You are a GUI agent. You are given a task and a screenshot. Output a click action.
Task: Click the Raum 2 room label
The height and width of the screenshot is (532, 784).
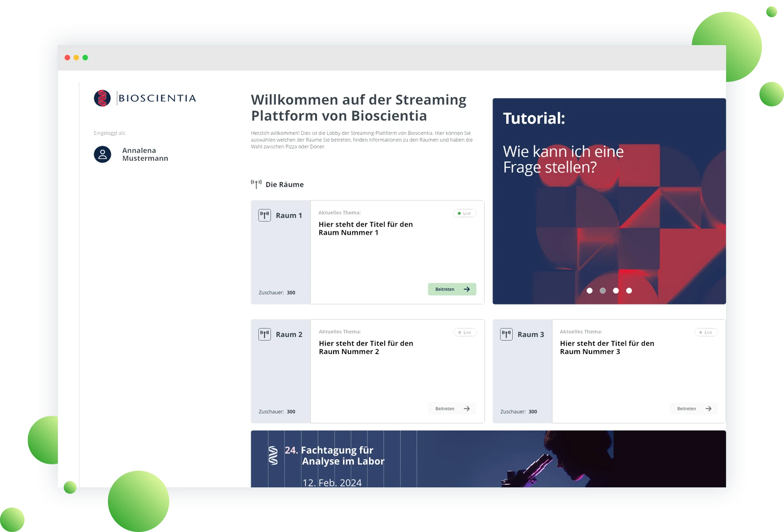coord(289,334)
